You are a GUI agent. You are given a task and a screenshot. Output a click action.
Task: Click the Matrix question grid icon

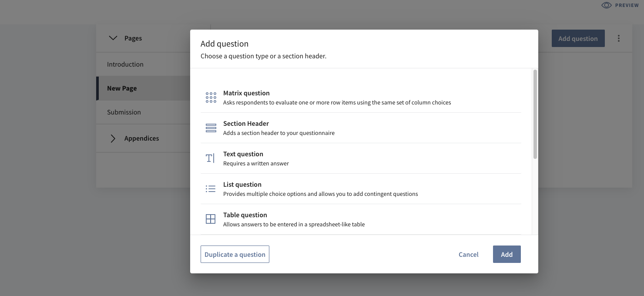[x=211, y=98]
